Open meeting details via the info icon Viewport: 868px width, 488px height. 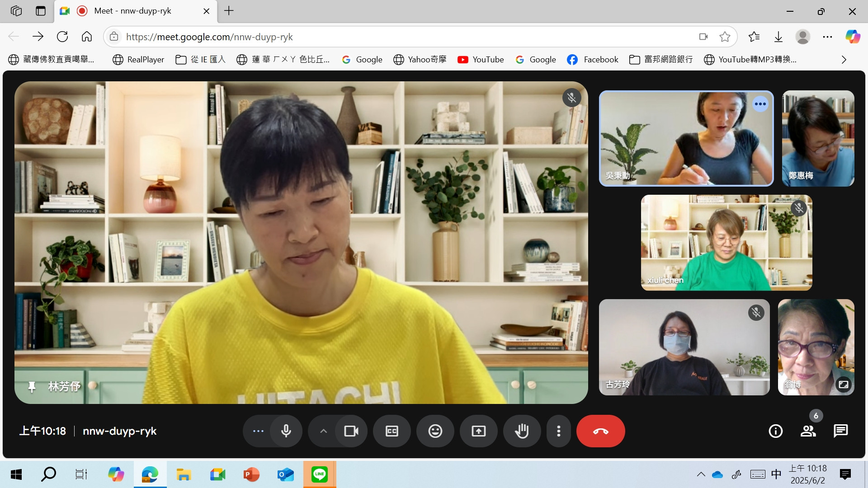tap(775, 431)
